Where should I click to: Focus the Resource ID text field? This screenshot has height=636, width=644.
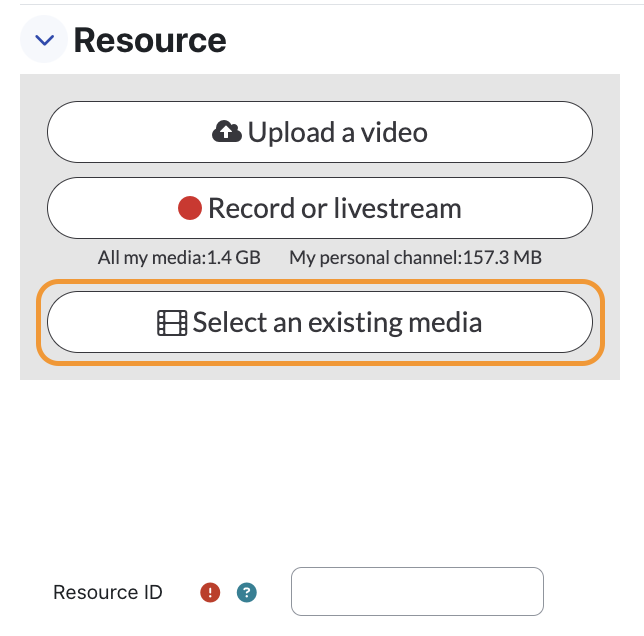point(417,591)
